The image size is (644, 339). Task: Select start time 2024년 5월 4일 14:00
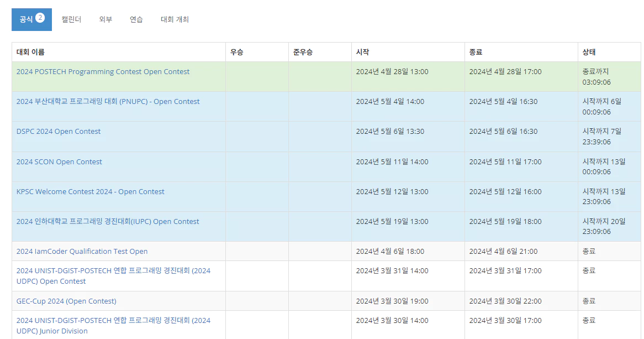tap(390, 101)
